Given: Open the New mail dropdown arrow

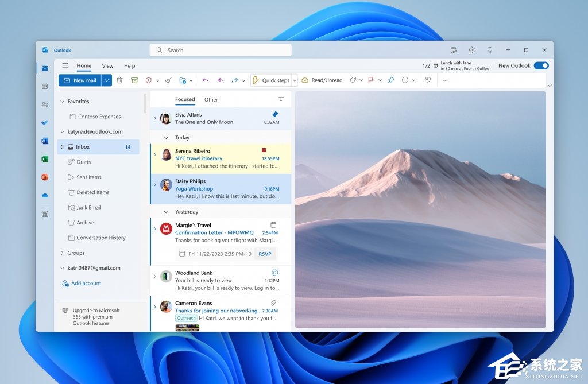Looking at the screenshot, I should click(x=107, y=80).
